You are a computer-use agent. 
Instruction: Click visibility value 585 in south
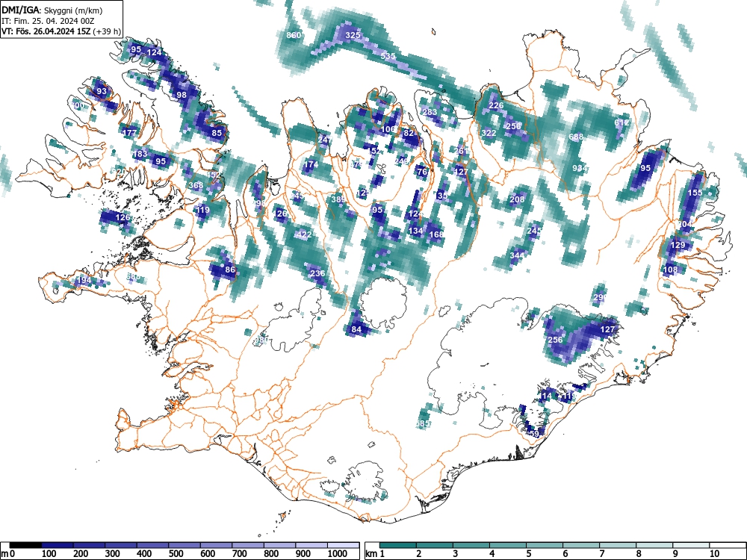pos(423,423)
